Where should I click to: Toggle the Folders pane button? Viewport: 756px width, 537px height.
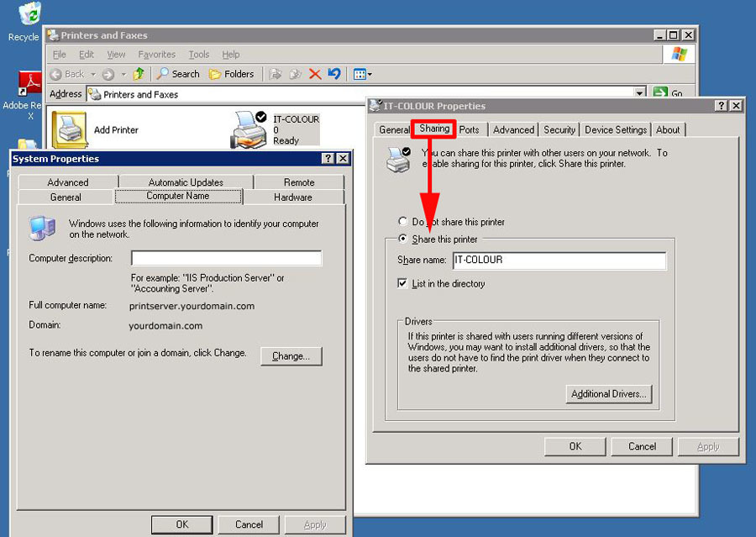pos(232,74)
